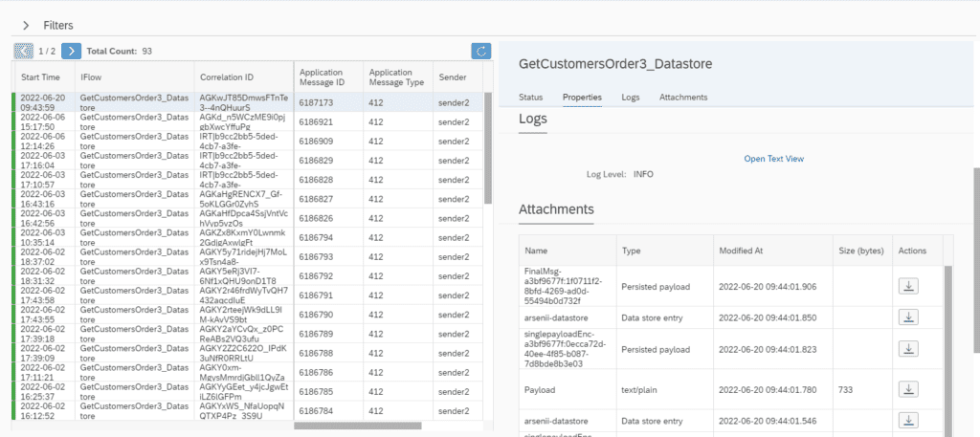Select message row with ID 6186791

[x=248, y=295]
